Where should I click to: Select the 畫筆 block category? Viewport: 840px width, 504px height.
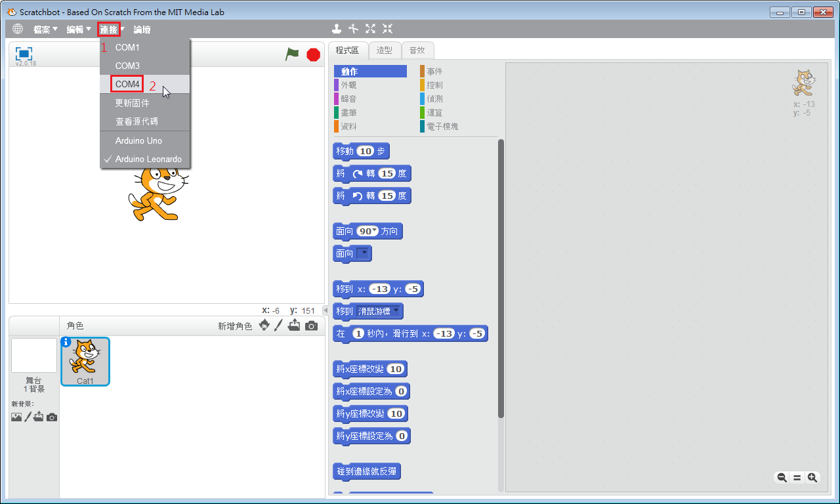pyautogui.click(x=371, y=113)
